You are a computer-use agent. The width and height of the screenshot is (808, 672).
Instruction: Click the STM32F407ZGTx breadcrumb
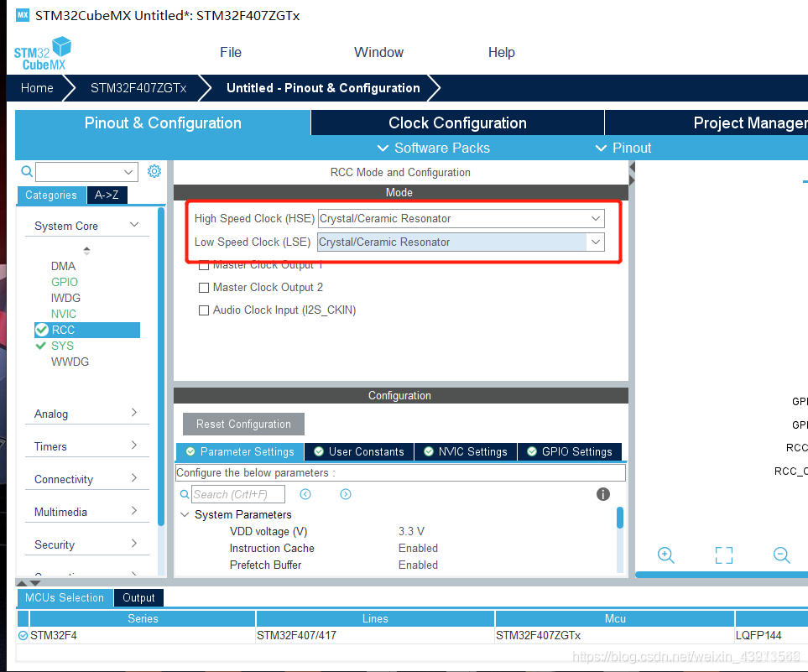click(x=138, y=88)
